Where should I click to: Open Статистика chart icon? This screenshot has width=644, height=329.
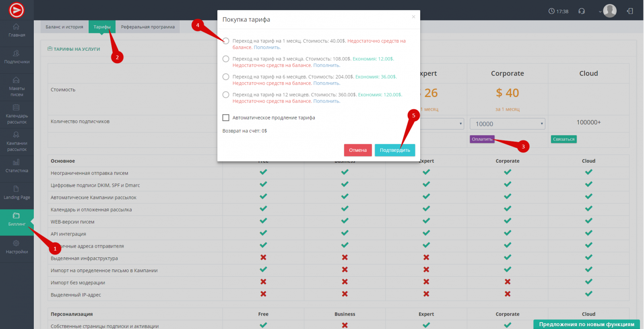coord(17,166)
